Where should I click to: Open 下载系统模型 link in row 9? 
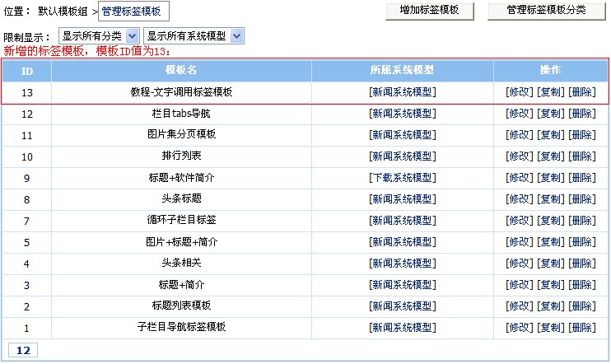click(403, 178)
